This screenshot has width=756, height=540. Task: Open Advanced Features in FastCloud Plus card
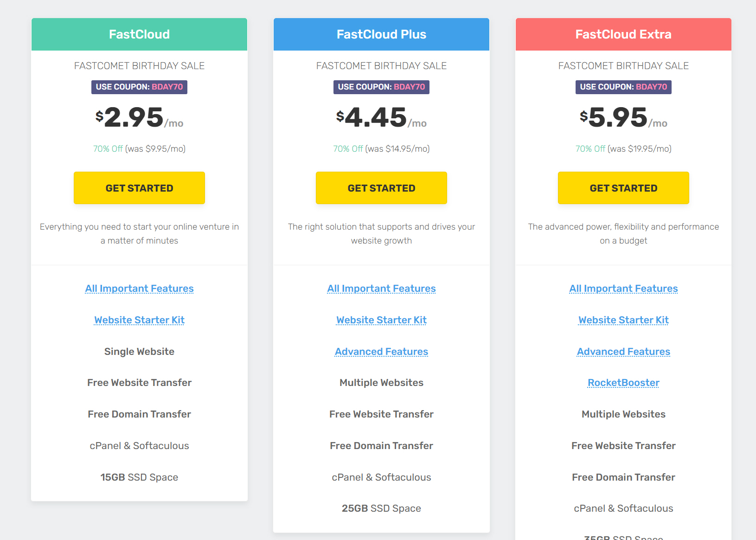pyautogui.click(x=381, y=352)
